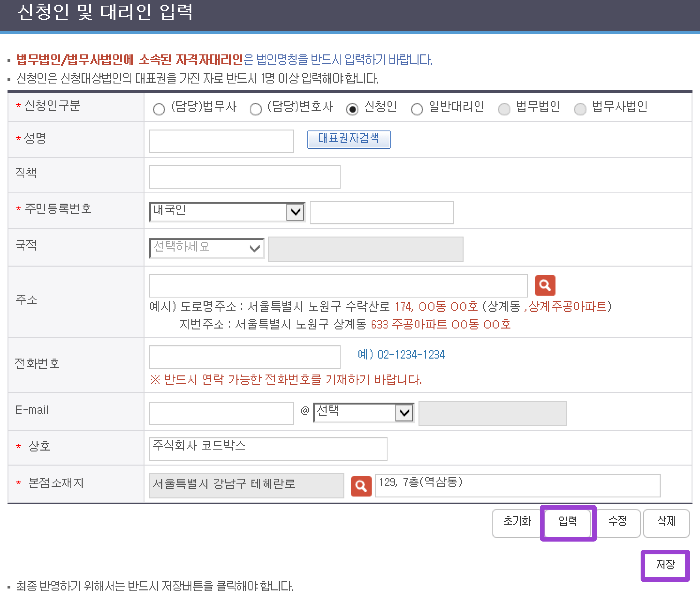Select the 법무법인 radio button

[x=504, y=109]
